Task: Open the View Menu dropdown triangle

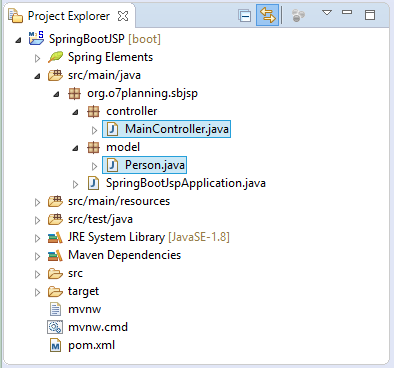Action: (x=327, y=13)
